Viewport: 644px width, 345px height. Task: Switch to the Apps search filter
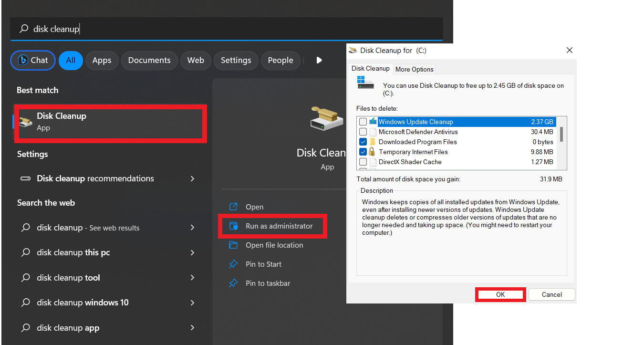[x=102, y=60]
